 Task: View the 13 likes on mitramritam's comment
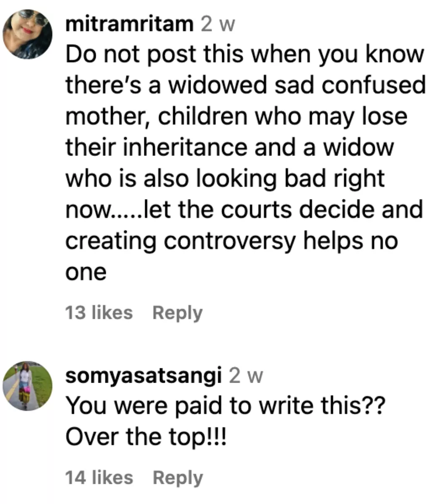pos(99,312)
